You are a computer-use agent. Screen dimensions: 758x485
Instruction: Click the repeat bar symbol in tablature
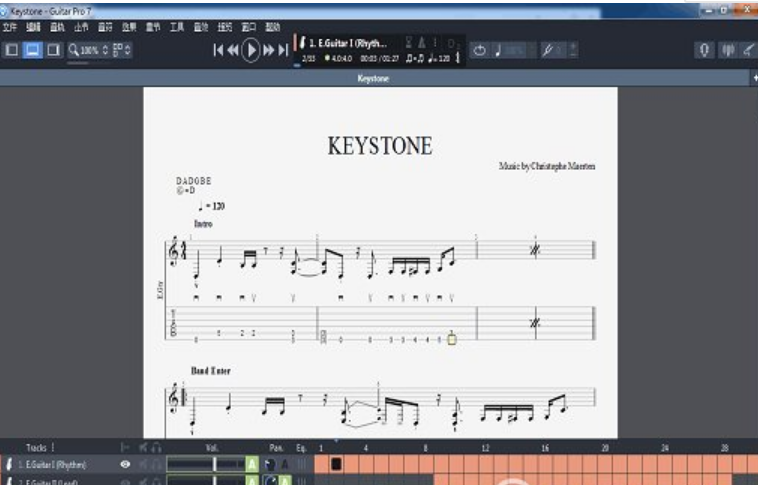pyautogui.click(x=535, y=323)
